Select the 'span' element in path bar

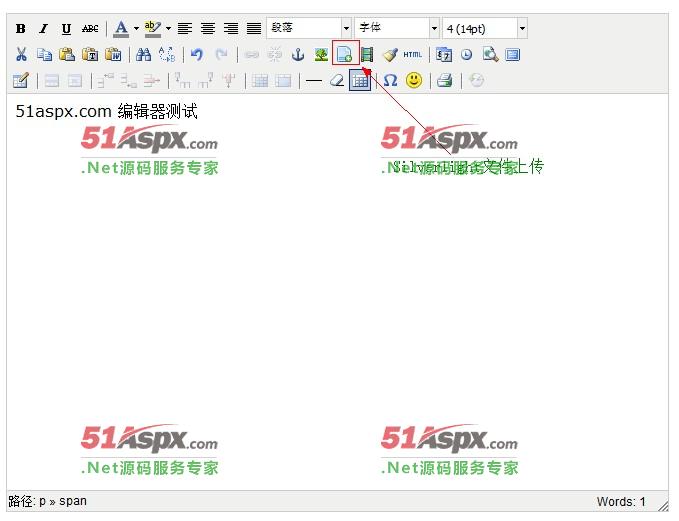click(x=73, y=501)
